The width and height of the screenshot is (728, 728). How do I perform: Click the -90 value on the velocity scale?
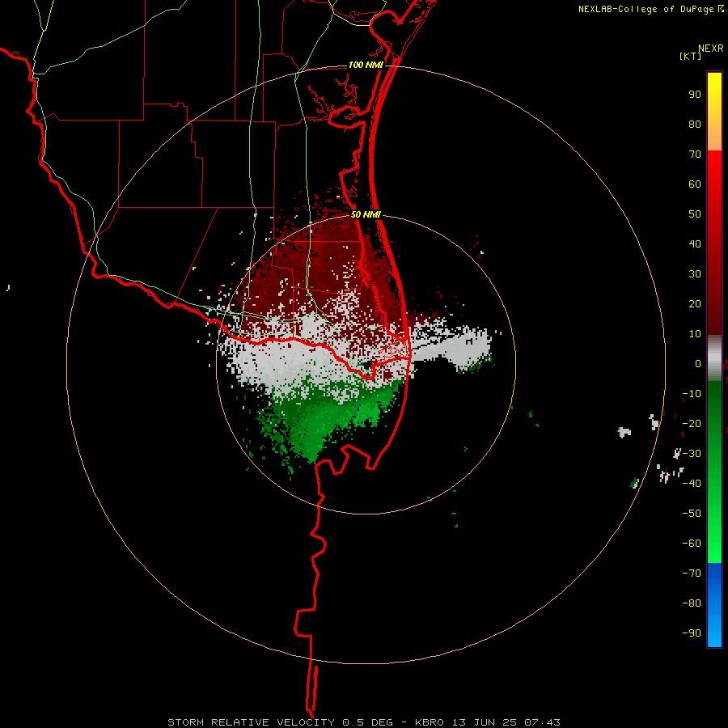pos(692,633)
